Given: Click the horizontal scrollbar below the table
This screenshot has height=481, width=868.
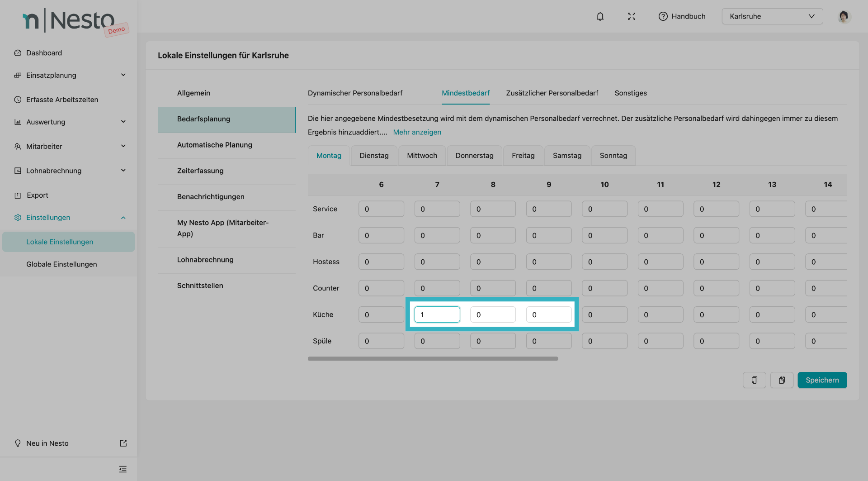Looking at the screenshot, I should click(x=433, y=359).
